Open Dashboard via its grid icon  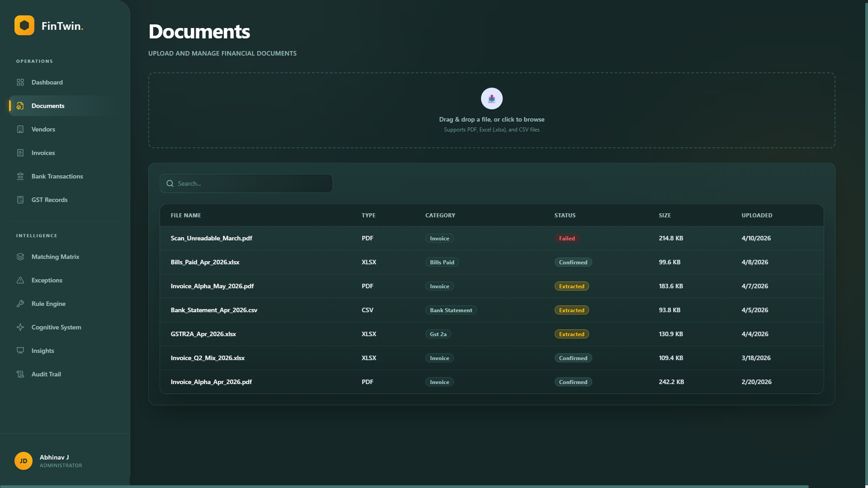20,82
